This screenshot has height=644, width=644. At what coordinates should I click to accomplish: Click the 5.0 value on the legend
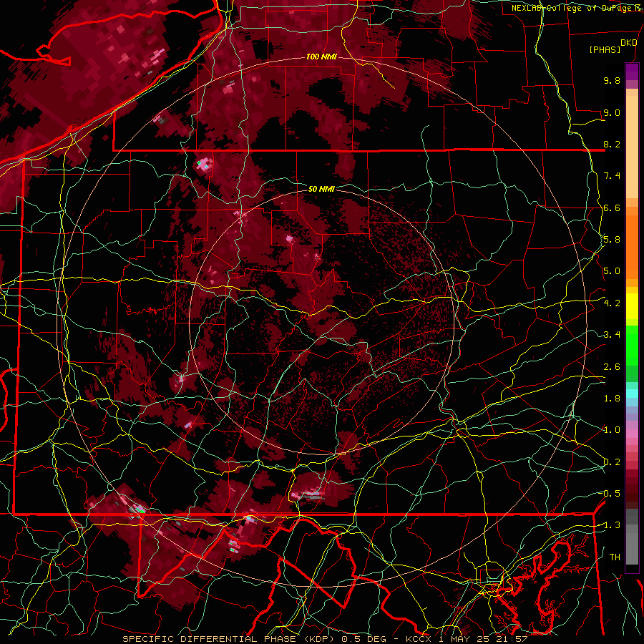pos(612,271)
